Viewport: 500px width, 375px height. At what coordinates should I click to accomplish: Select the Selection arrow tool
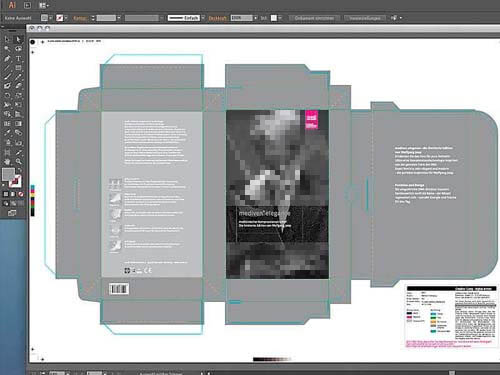tap(7, 39)
